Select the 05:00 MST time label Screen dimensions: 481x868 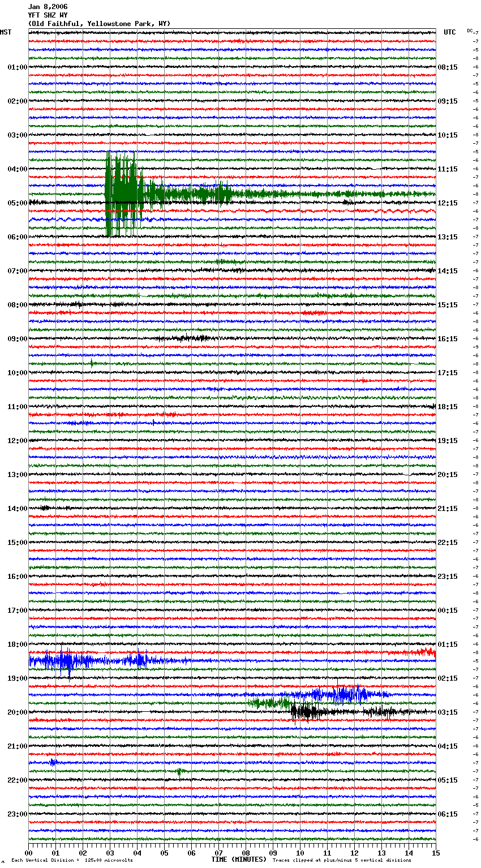coord(18,203)
